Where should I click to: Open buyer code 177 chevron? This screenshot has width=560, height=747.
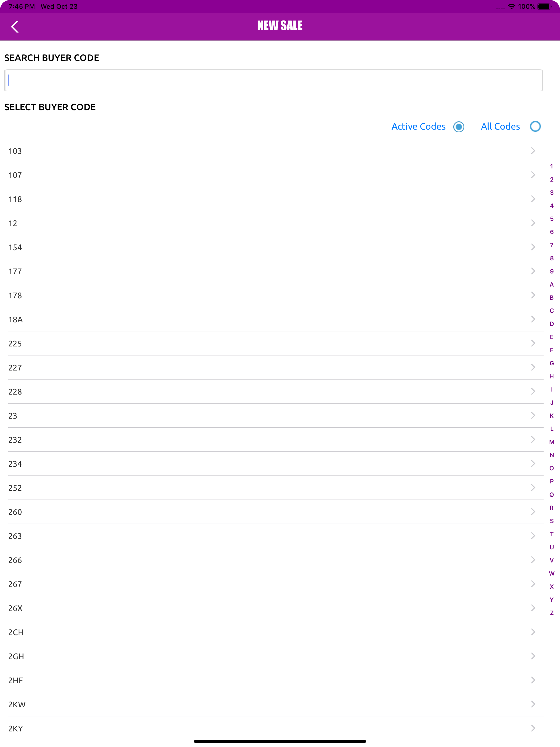pos(533,271)
